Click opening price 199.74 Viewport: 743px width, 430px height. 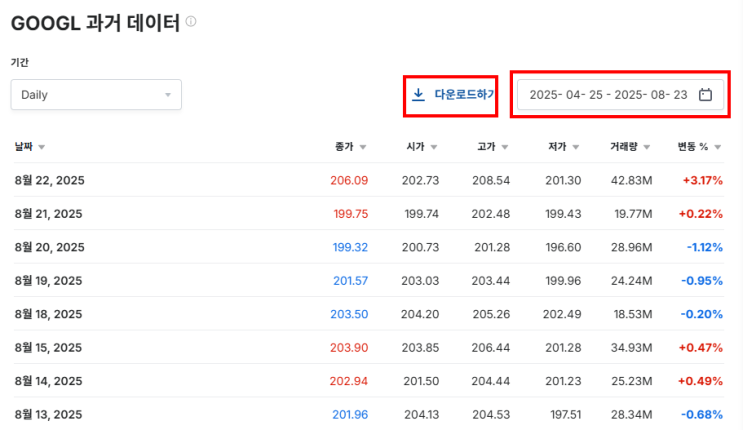point(422,214)
